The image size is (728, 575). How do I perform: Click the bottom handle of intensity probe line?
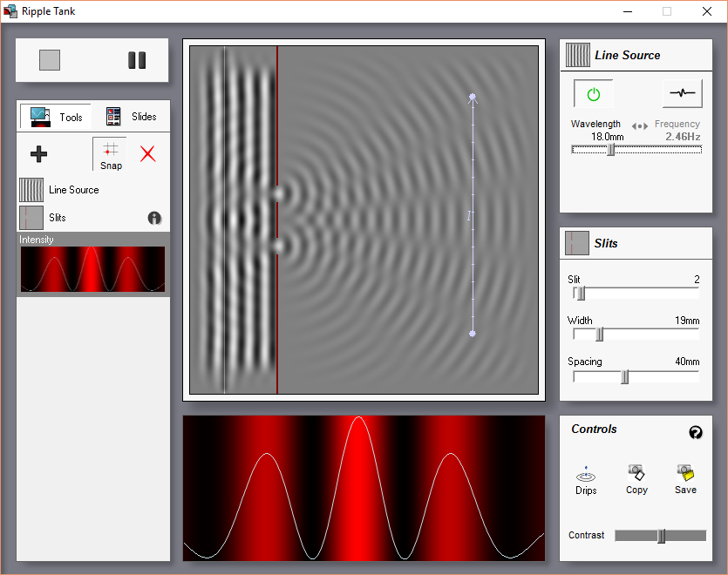pyautogui.click(x=473, y=333)
